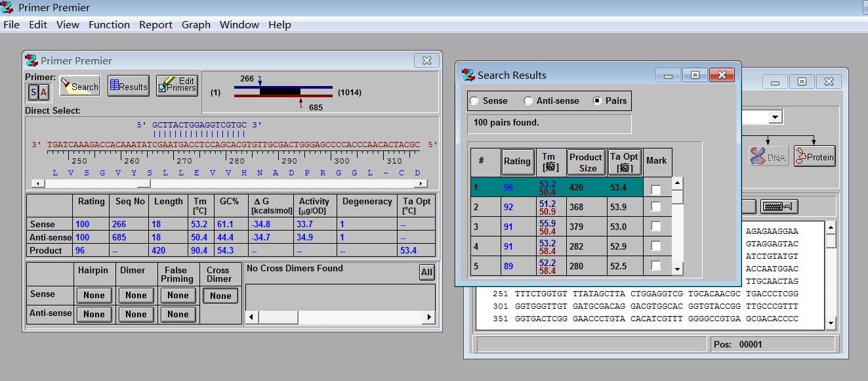
Task: Select the Anti-sense radio button
Action: 528,101
